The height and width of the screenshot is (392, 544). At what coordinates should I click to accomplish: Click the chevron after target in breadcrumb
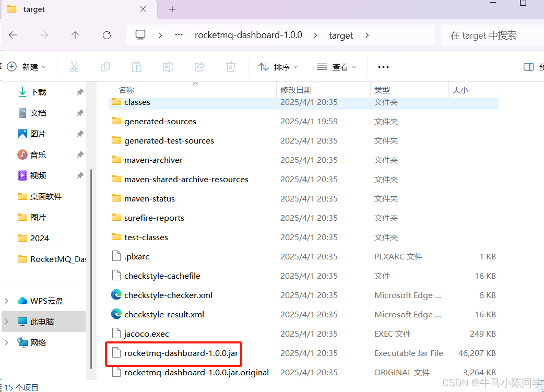pos(367,35)
